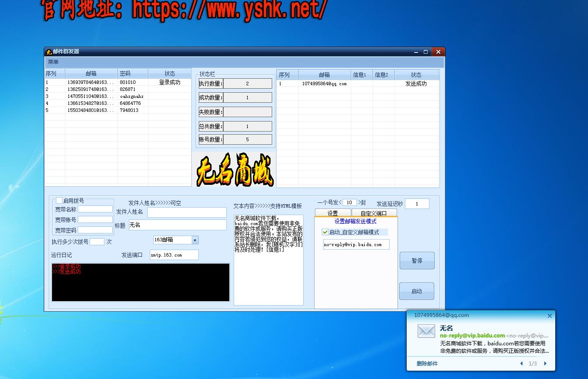Click left table 状态 column header
The width and height of the screenshot is (588, 379).
169,73
